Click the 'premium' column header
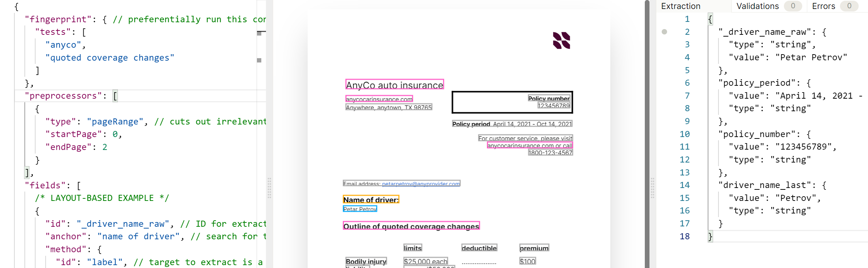868x268 pixels. [534, 248]
